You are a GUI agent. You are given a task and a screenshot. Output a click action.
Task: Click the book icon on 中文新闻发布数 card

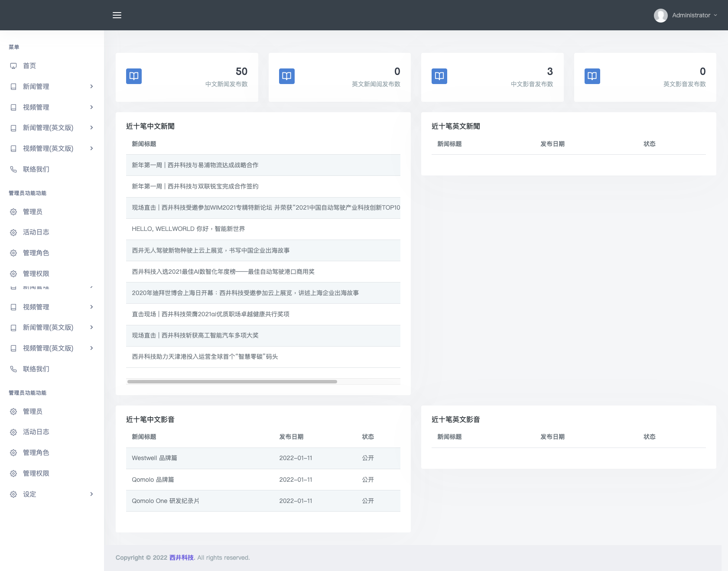[x=134, y=76]
